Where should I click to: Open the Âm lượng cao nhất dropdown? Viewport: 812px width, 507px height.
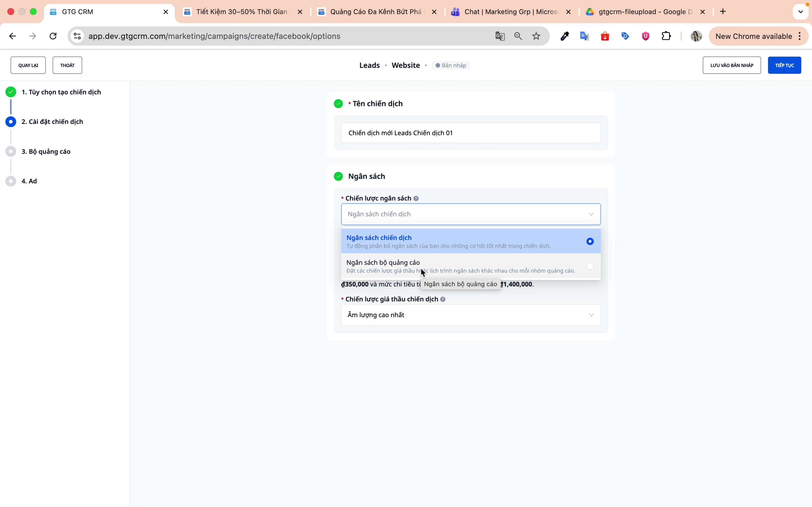[470, 315]
